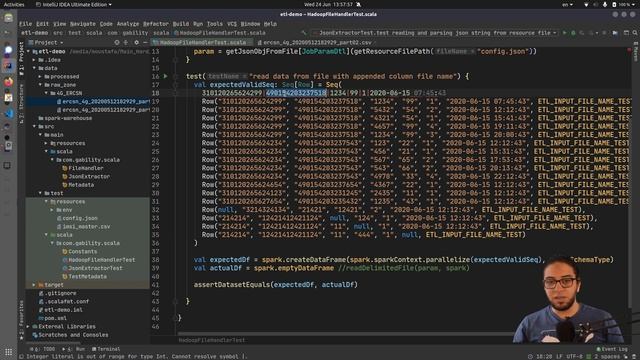Open the TODO tool window button

(x=42, y=349)
